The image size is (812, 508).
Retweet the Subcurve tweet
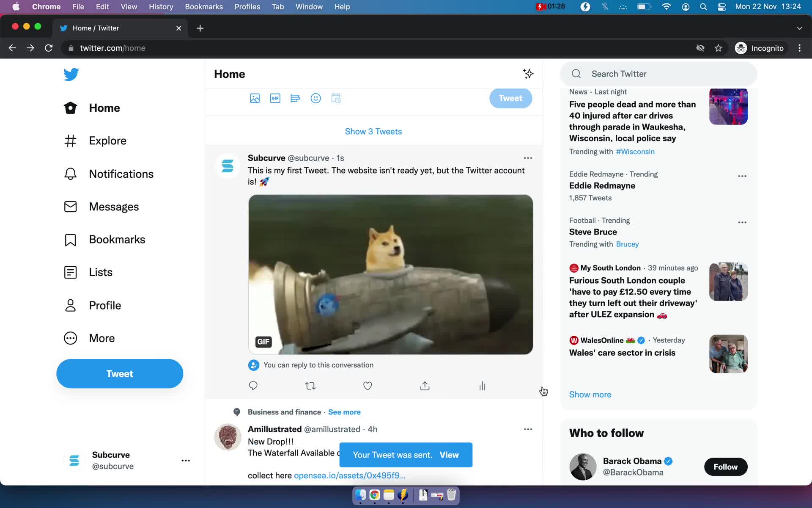click(x=310, y=386)
